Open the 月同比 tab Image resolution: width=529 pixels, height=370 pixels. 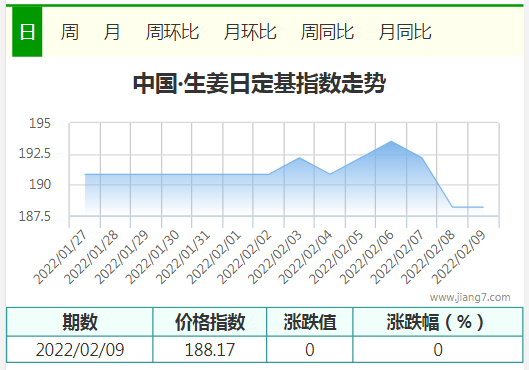click(405, 32)
